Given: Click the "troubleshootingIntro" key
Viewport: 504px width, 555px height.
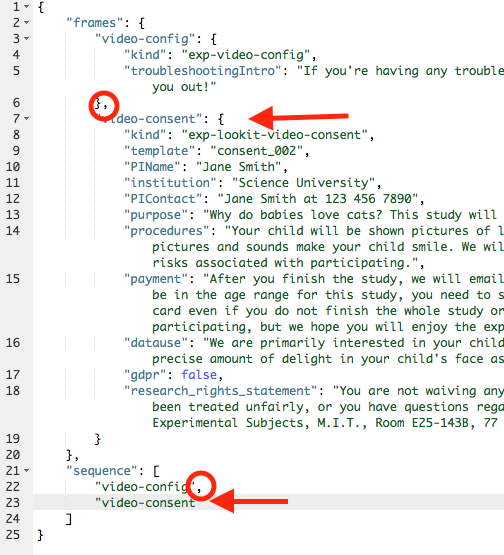Looking at the screenshot, I should tap(202, 71).
